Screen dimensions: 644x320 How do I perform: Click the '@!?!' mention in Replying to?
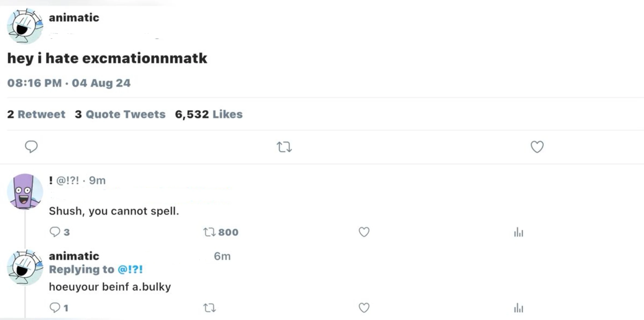point(130,270)
